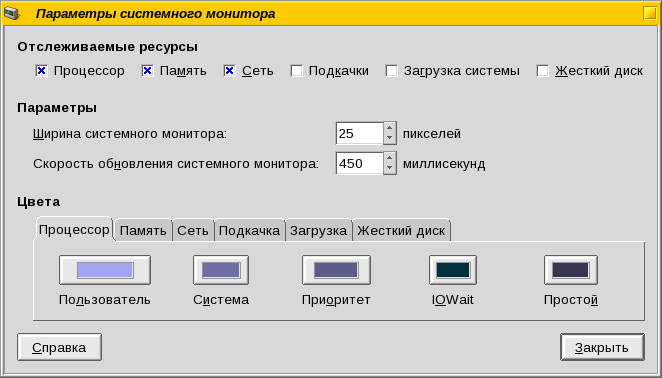Click the Отслеживаемые ресурсы heading
This screenshot has width=662, height=378.
tap(108, 47)
